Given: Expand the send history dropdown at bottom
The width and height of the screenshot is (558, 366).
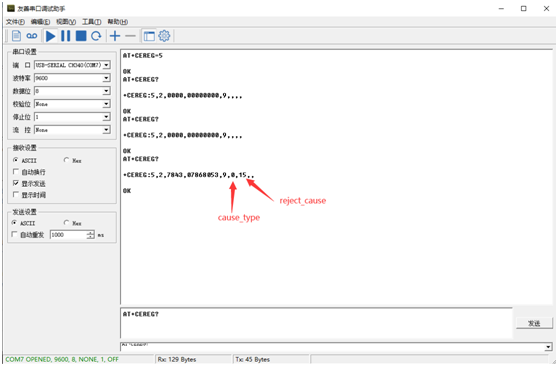Looking at the screenshot, I should coord(548,346).
